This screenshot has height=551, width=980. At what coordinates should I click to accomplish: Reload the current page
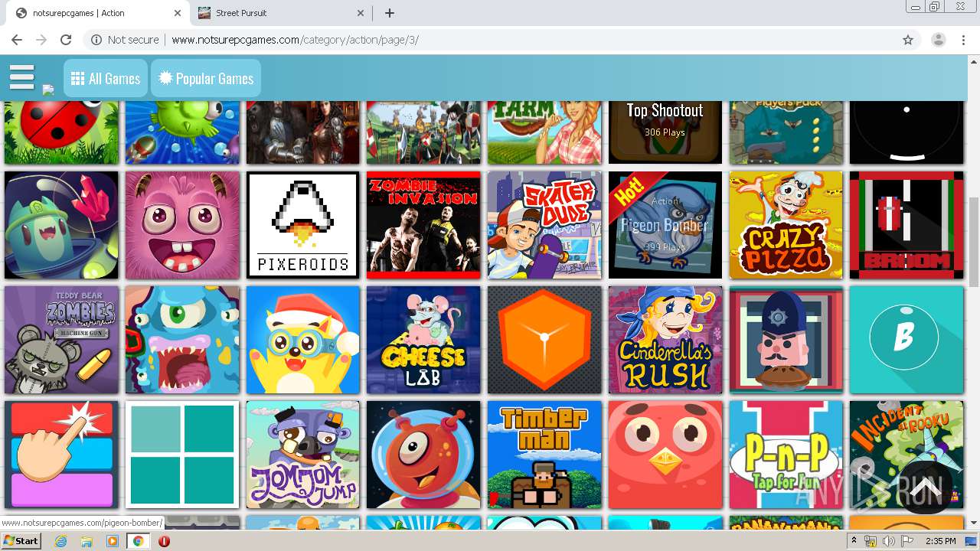tap(66, 40)
